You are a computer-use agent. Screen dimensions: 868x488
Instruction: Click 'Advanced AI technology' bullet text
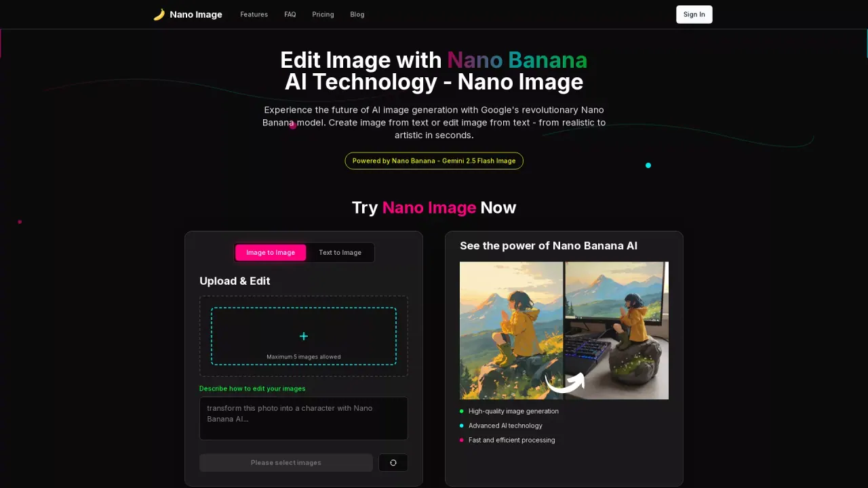click(505, 426)
